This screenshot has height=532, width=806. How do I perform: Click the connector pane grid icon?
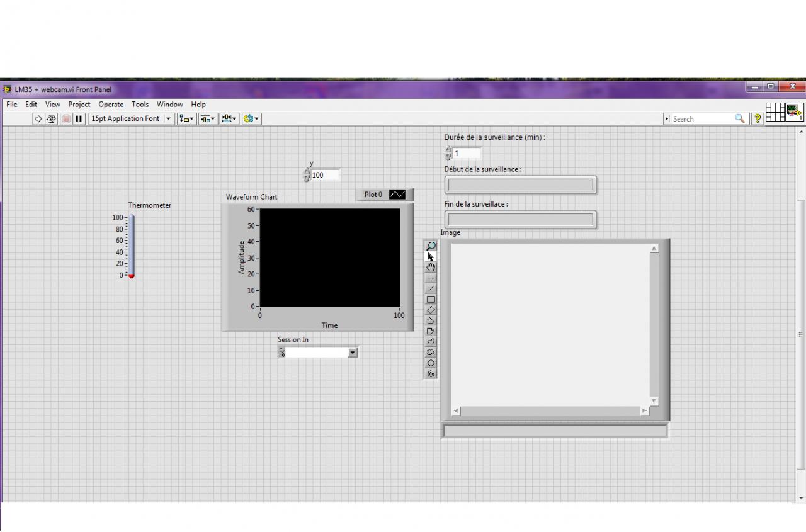click(x=775, y=112)
